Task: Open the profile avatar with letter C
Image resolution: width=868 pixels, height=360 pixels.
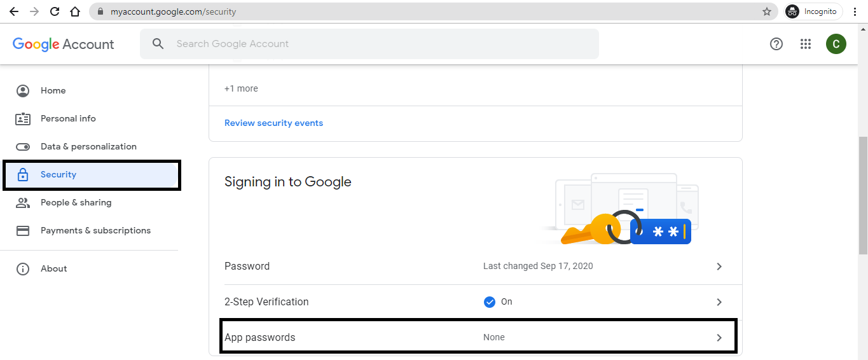Action: click(x=836, y=44)
